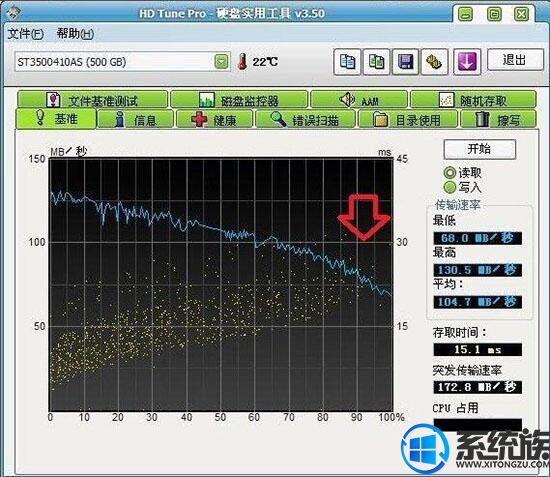550x477 pixels.
Task: Click the access time value 15.1 ms
Action: (x=477, y=350)
